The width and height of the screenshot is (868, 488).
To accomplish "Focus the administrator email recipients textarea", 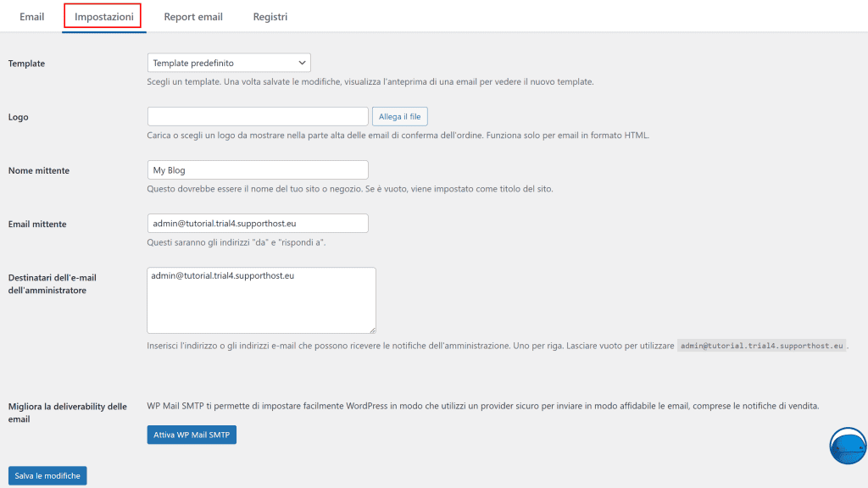I will click(261, 297).
